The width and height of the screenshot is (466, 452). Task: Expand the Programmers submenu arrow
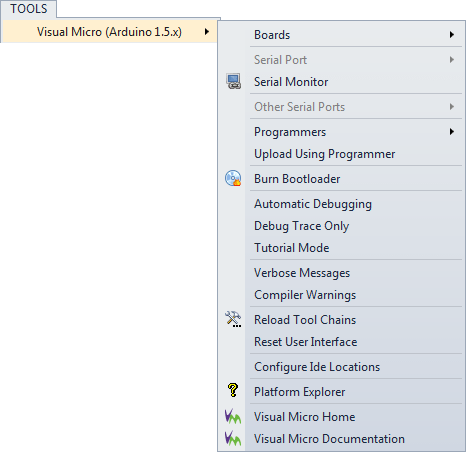click(452, 132)
